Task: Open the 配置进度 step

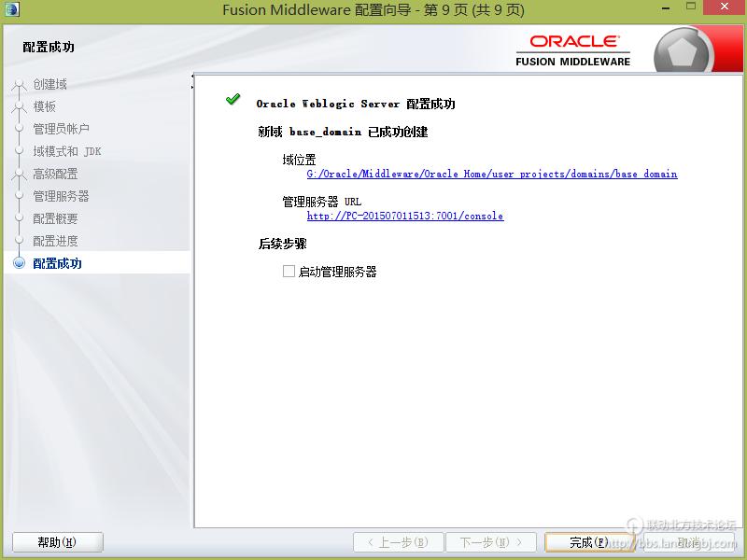Action: (56, 241)
